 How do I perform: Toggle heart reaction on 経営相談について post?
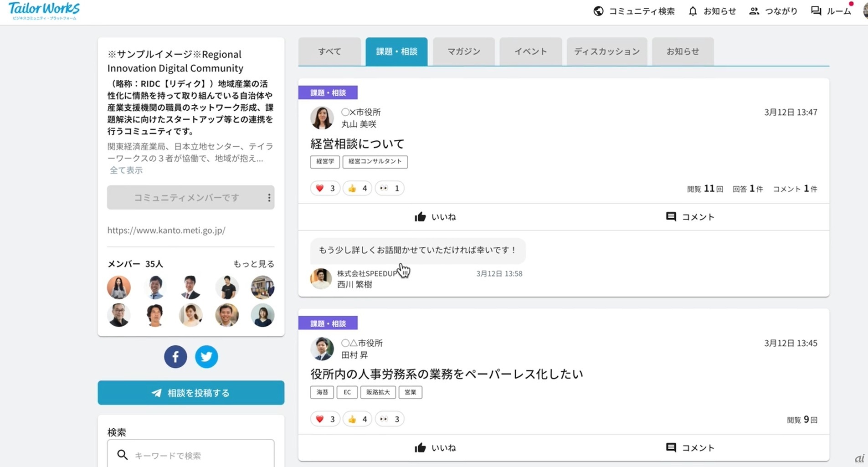coord(325,188)
